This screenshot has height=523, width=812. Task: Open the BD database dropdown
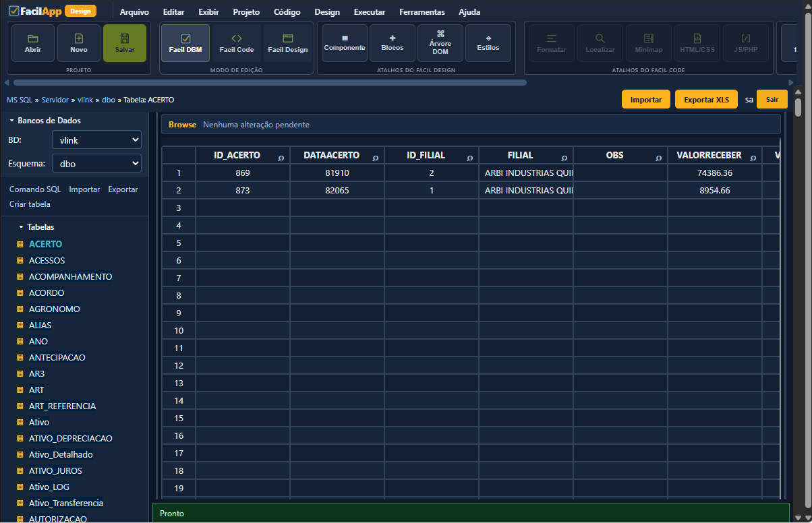(96, 140)
